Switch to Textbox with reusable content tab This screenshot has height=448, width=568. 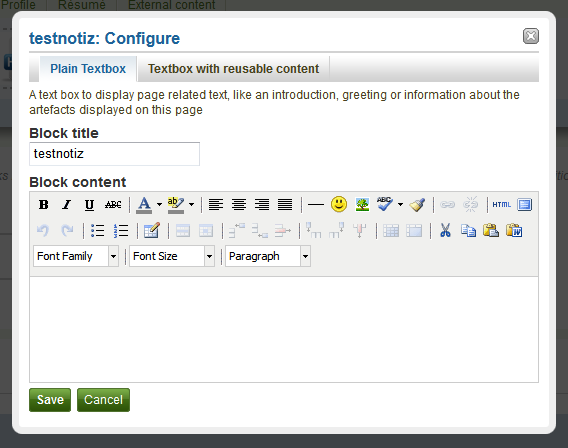(234, 69)
